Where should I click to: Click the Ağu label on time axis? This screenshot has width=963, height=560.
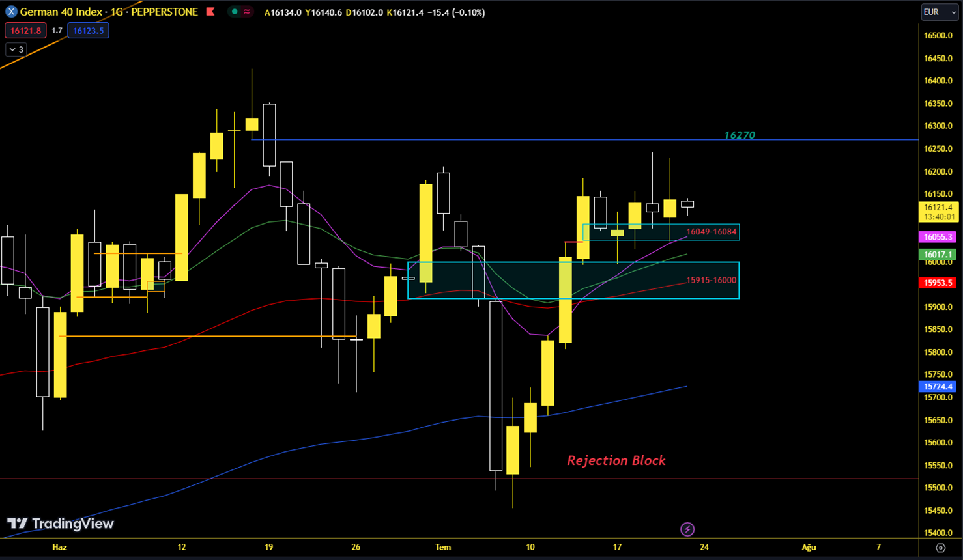coord(809,547)
